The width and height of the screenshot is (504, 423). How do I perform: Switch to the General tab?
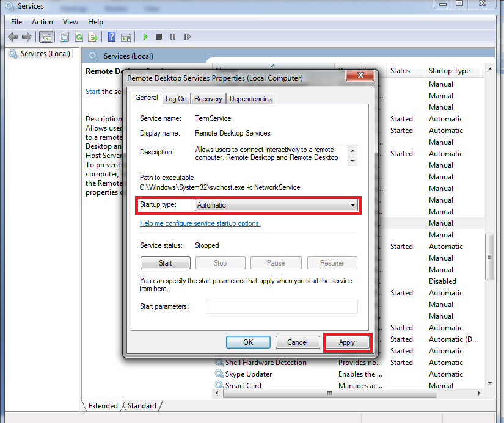click(x=147, y=98)
